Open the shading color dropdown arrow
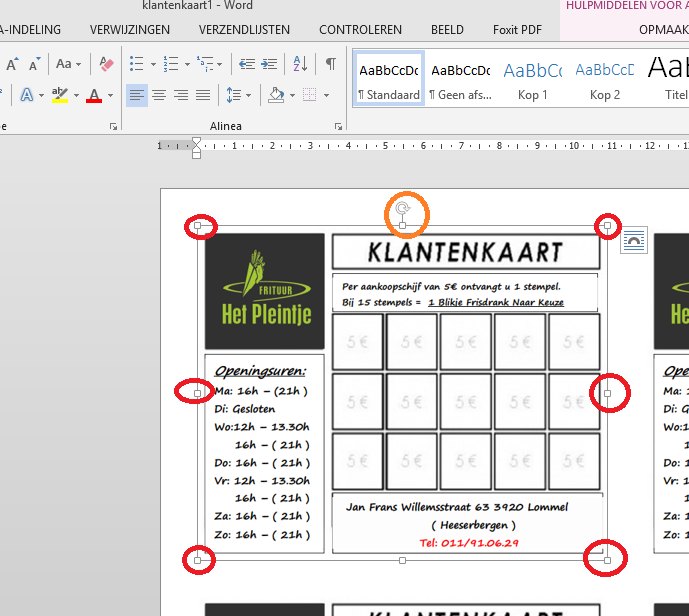This screenshot has height=616, width=689. [292, 95]
